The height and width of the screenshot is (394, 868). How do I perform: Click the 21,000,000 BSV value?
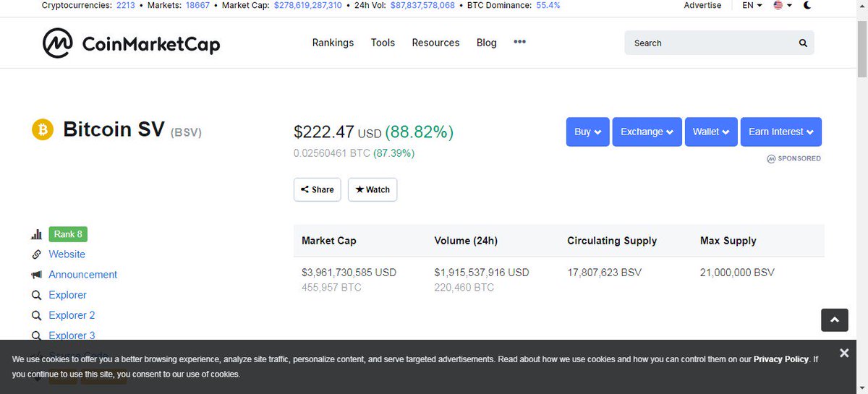tap(737, 273)
